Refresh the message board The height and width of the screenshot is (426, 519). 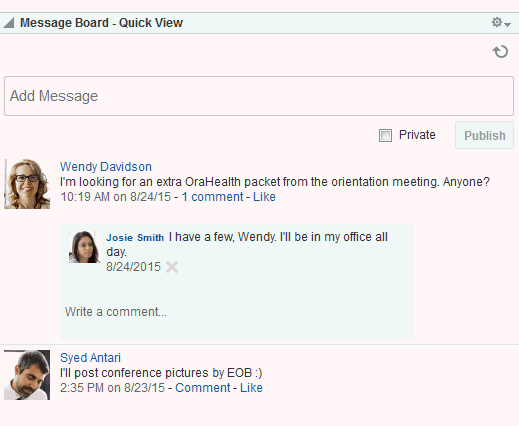pyautogui.click(x=500, y=52)
